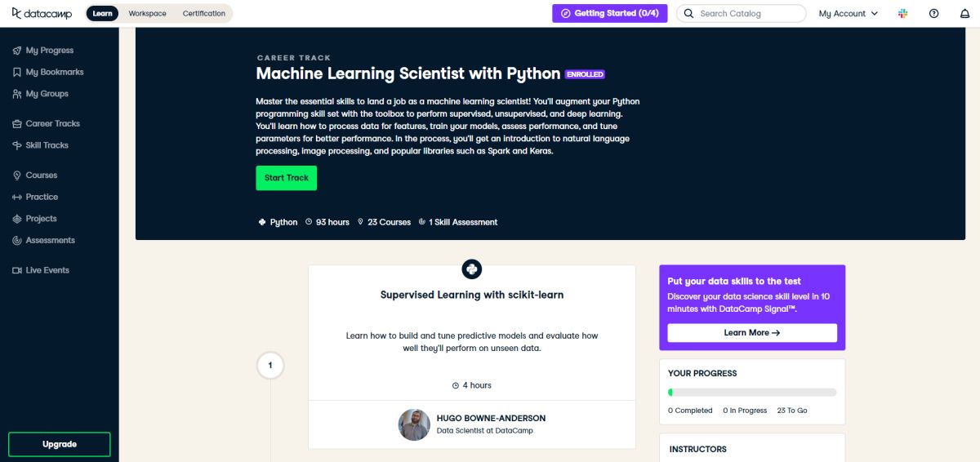The height and width of the screenshot is (462, 980).
Task: Click 'Data Scientist at DataCamp' text
Action: 484,431
